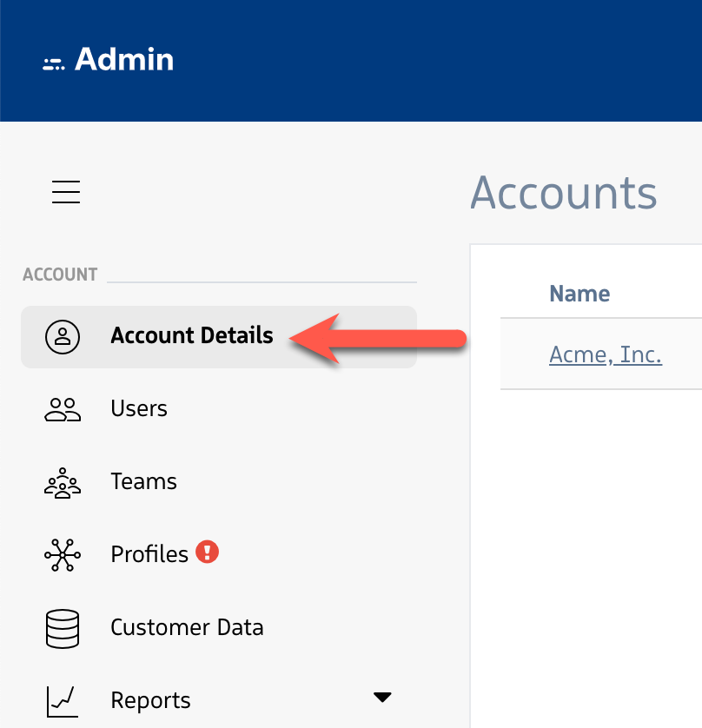Open the Teams section from the sidebar
702x728 pixels.
[x=143, y=481]
